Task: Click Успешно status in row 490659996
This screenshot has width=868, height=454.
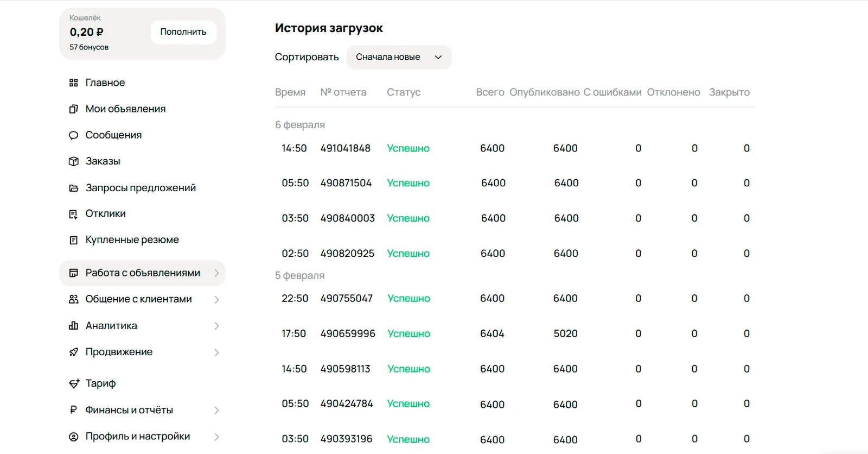Action: [x=409, y=333]
